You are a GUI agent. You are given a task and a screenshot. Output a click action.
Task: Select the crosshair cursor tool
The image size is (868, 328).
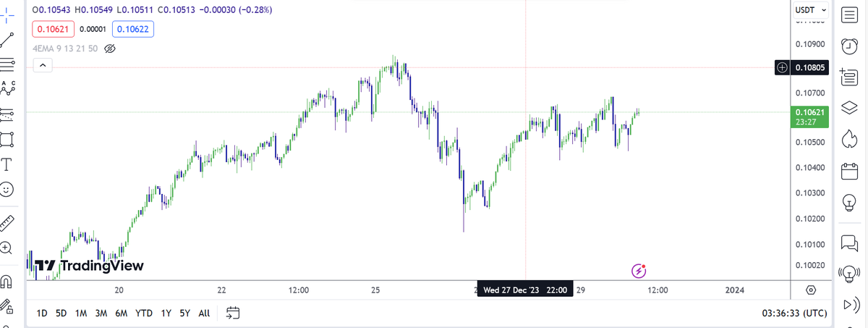point(7,14)
